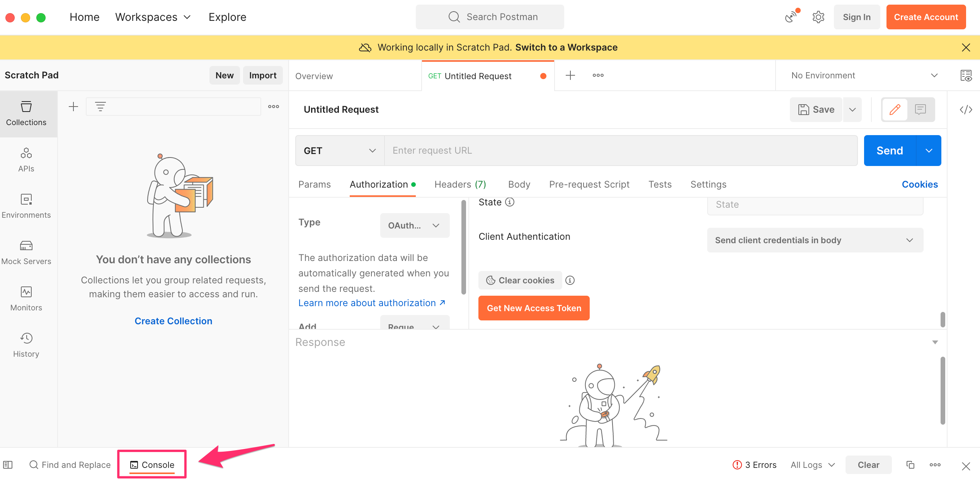Click Get New Access Token button

(x=534, y=308)
